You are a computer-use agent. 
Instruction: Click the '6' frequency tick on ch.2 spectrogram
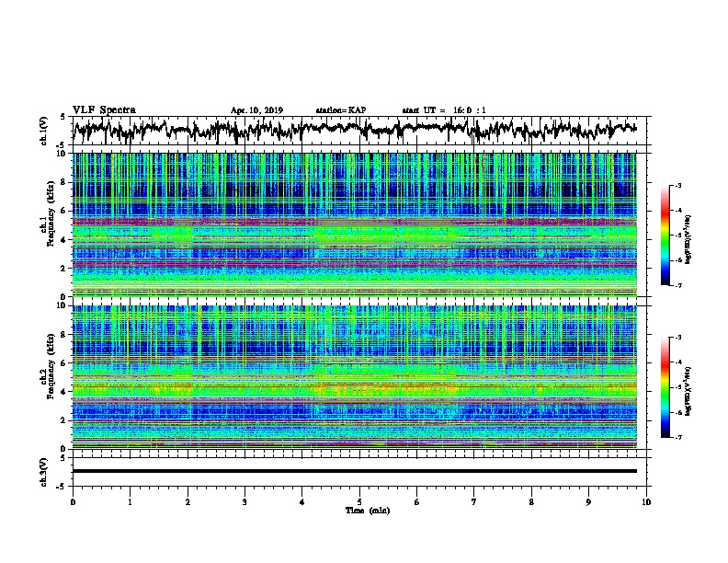pos(64,363)
